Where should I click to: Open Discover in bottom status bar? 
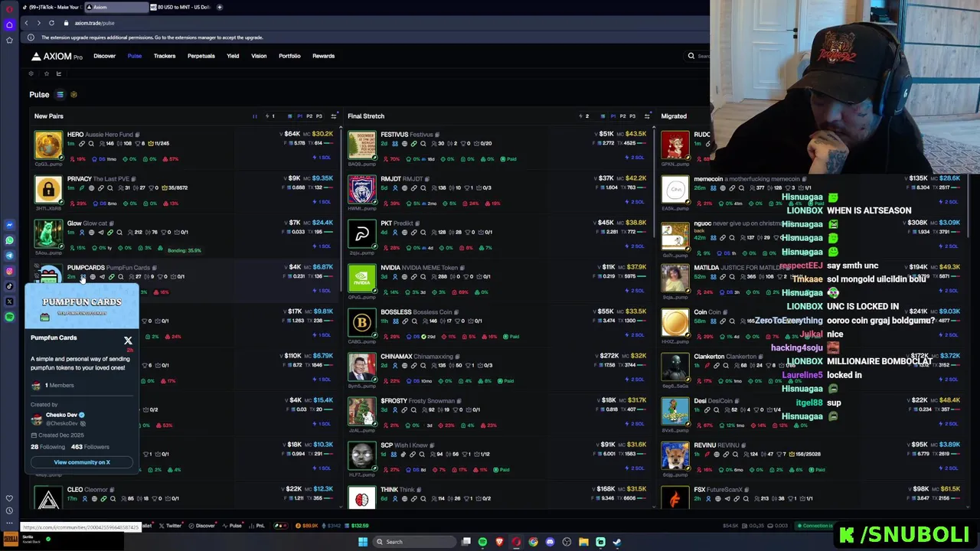pos(202,526)
